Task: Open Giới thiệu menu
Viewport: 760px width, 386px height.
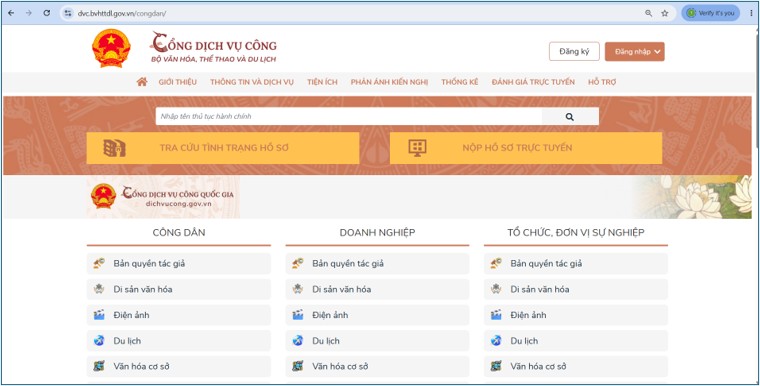Action: [x=177, y=82]
